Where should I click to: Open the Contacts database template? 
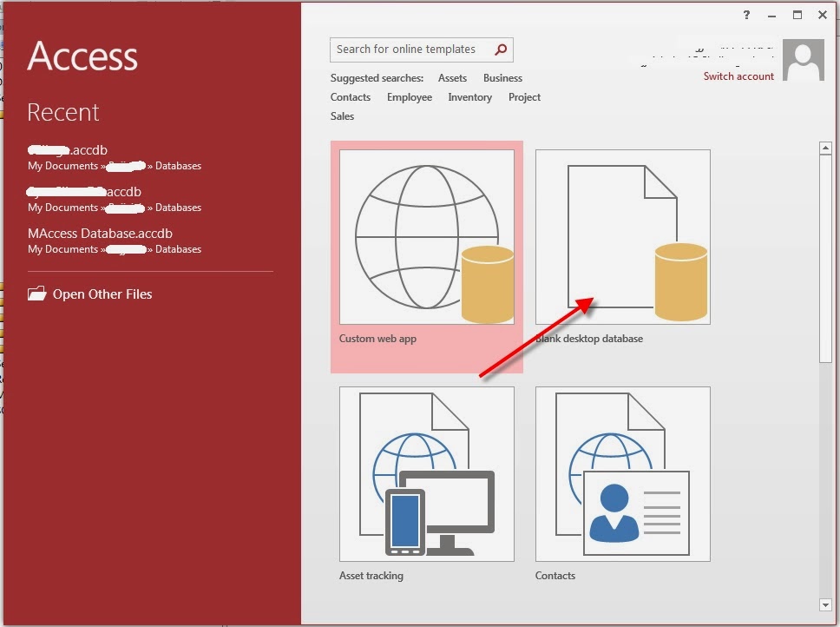click(x=623, y=473)
